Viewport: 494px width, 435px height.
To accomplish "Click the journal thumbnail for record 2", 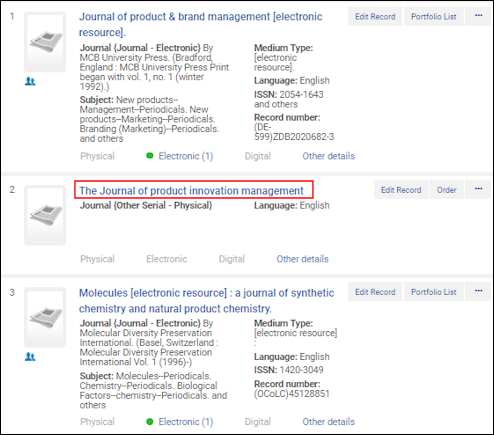I will [45, 215].
